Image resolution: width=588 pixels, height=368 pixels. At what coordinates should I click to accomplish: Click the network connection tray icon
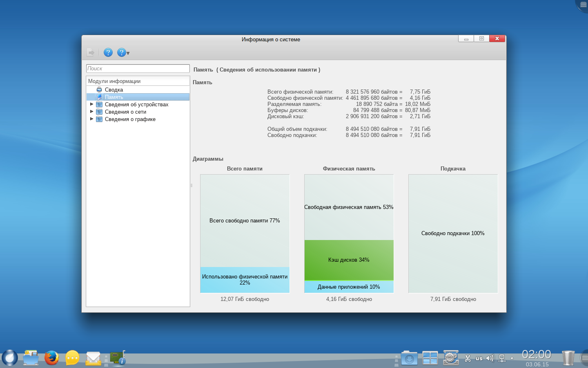502,358
